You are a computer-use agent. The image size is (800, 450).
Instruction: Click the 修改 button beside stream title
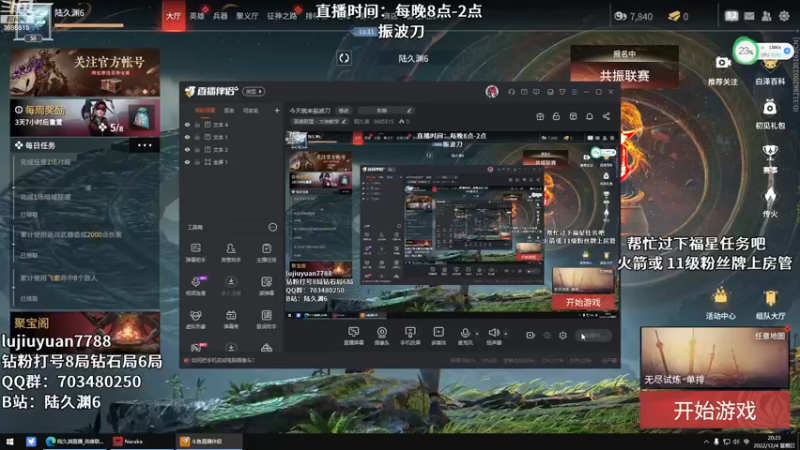[x=344, y=110]
